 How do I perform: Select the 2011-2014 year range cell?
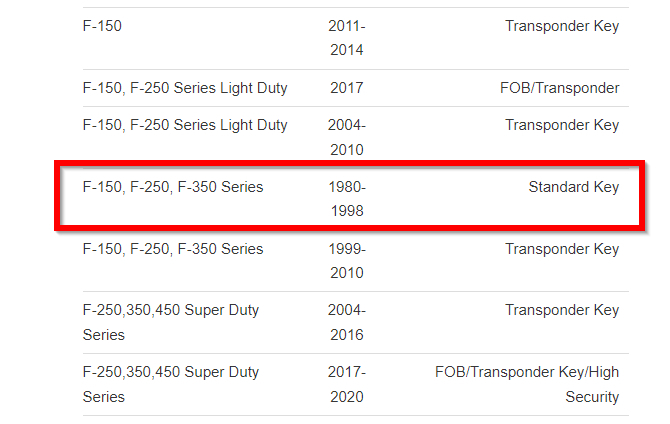point(346,38)
